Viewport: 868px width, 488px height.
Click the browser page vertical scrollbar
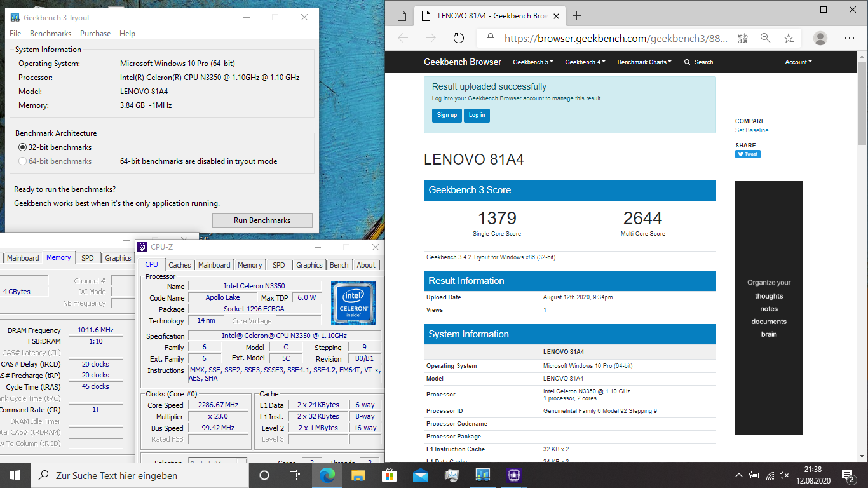tap(862, 103)
